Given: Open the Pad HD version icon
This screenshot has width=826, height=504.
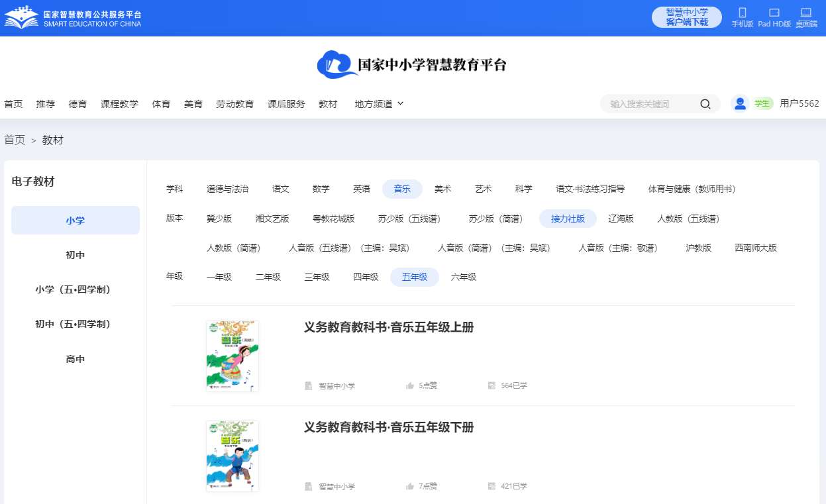Looking at the screenshot, I should pyautogui.click(x=774, y=13).
